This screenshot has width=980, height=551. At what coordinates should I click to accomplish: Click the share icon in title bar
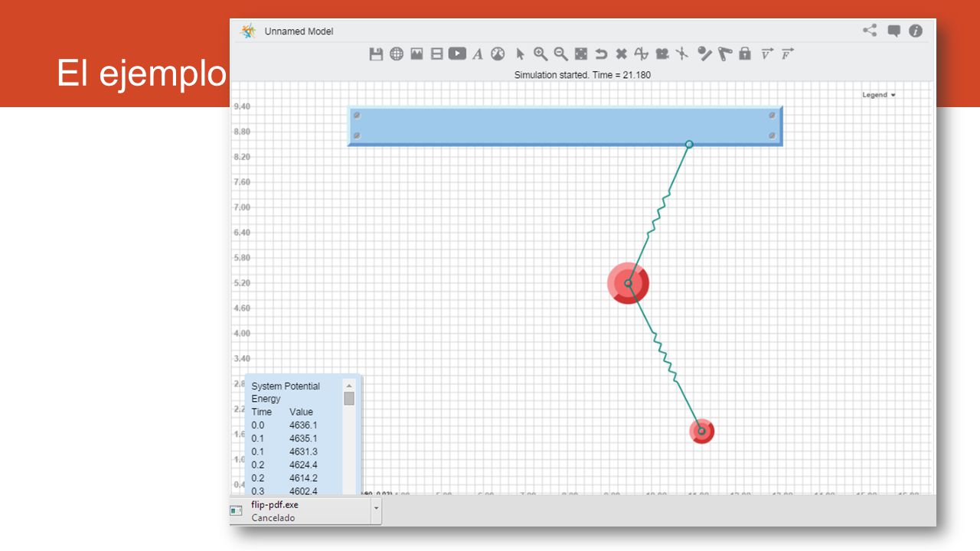[x=870, y=31]
